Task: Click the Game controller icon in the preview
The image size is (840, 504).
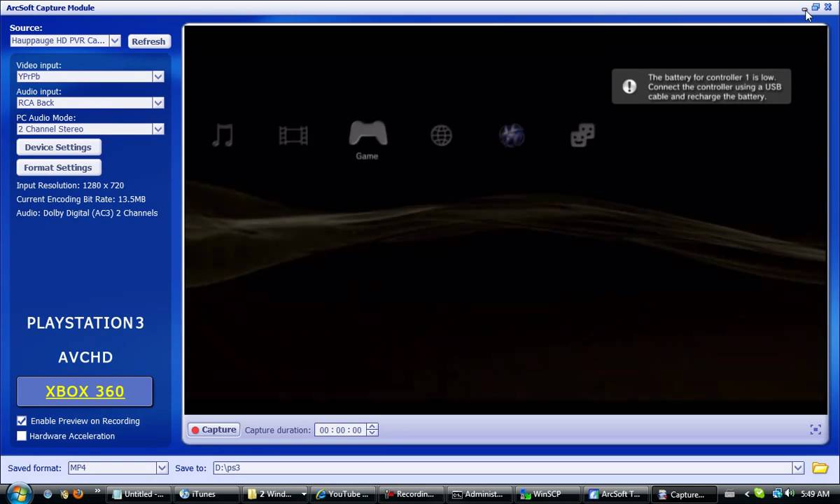Action: (x=367, y=133)
